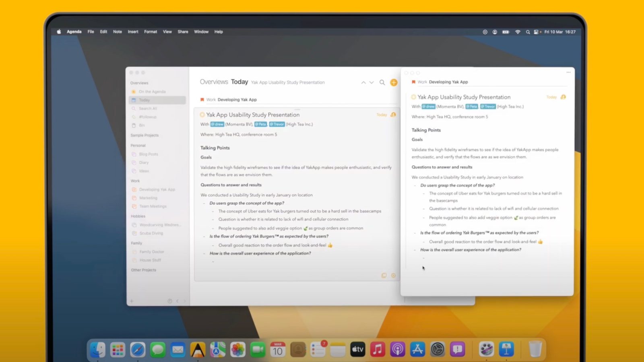
Task: Click the ellipsis icon in the floating note window
Action: click(568, 72)
